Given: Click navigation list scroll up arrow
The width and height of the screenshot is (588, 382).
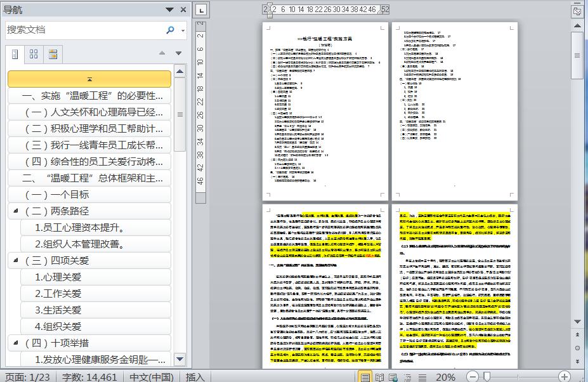Looking at the screenshot, I should click(180, 71).
